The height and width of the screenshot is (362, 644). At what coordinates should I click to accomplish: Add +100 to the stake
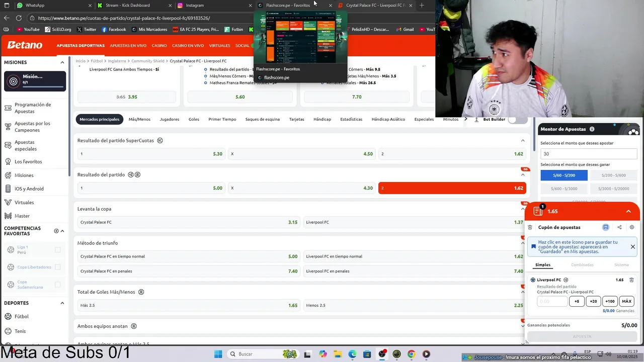pos(610,301)
